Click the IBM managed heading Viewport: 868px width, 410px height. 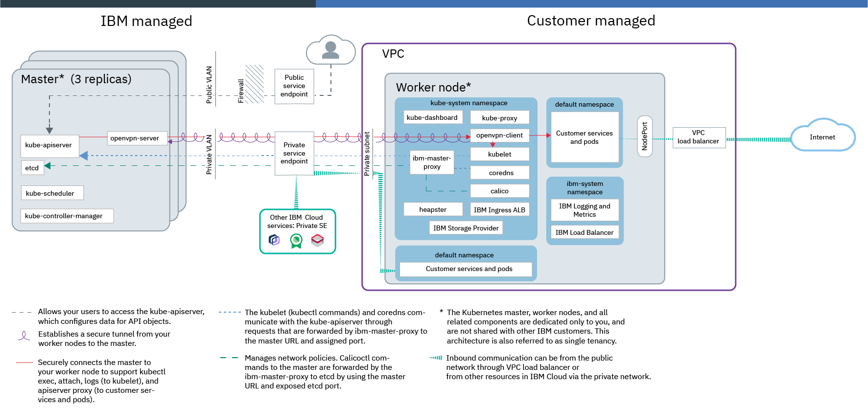(x=146, y=21)
